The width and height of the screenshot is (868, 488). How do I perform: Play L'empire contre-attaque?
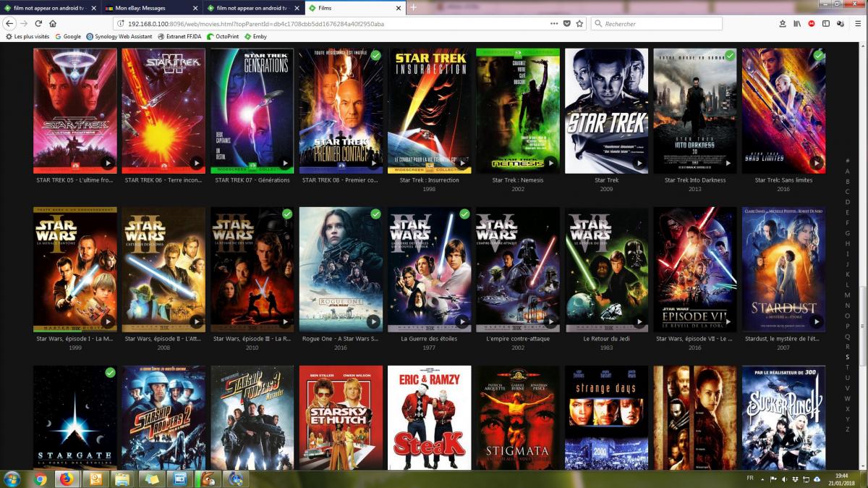(x=550, y=321)
